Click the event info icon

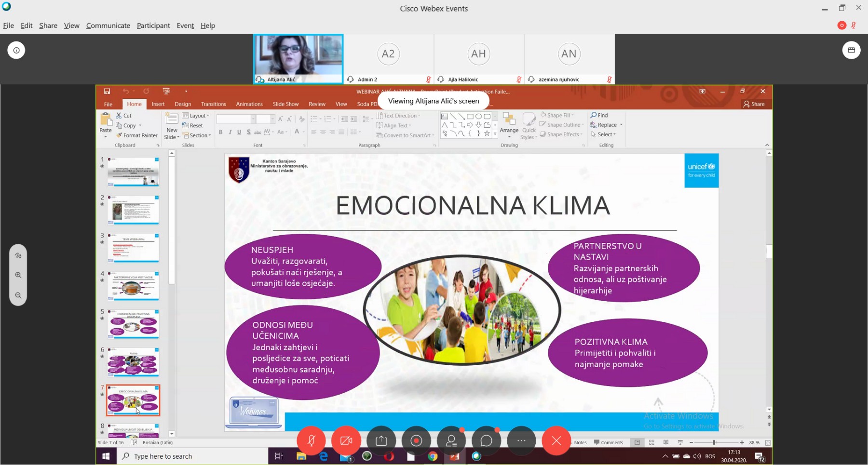[16, 50]
